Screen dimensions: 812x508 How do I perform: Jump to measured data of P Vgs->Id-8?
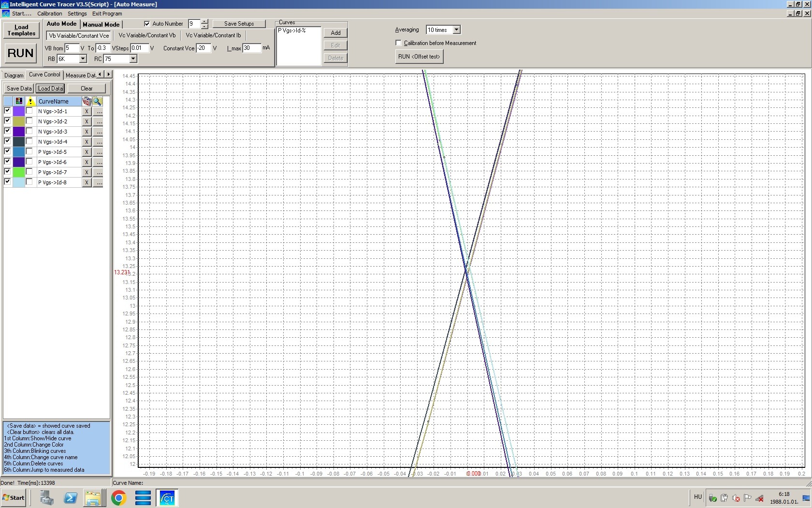click(x=98, y=182)
